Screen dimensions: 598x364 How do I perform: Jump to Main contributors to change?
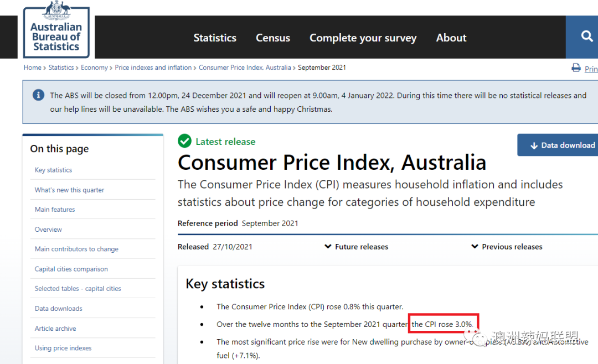coord(76,249)
